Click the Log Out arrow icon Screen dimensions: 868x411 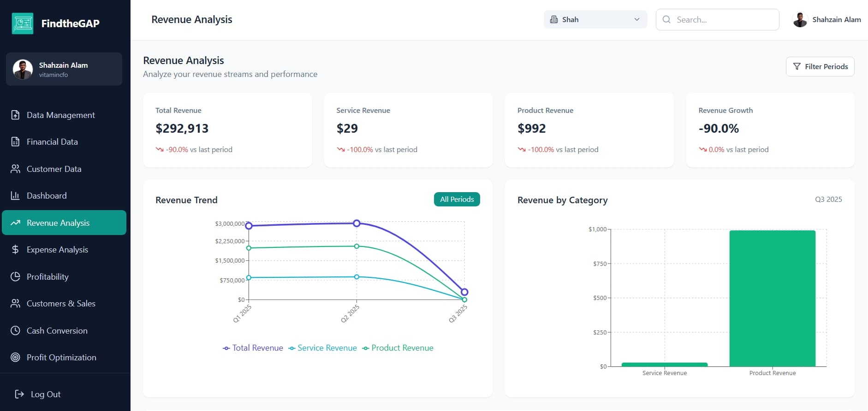click(19, 394)
